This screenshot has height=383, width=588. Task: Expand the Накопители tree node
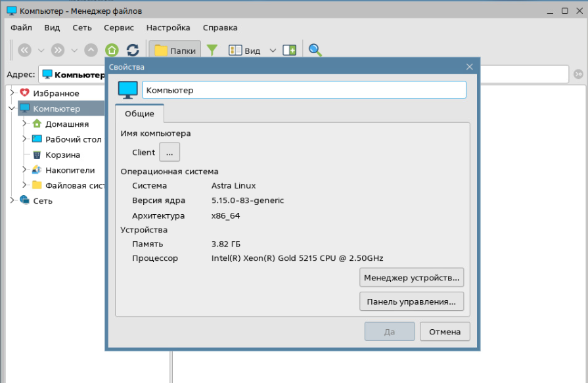[x=24, y=169]
